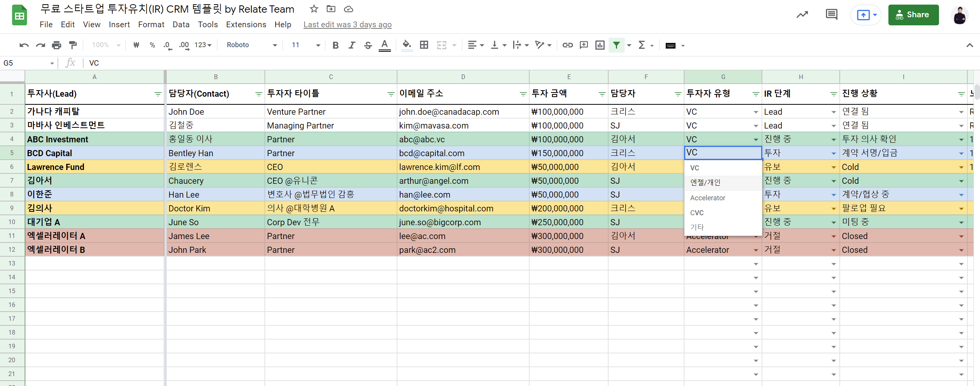The image size is (980, 386).
Task: Click the Redo icon
Action: click(40, 45)
